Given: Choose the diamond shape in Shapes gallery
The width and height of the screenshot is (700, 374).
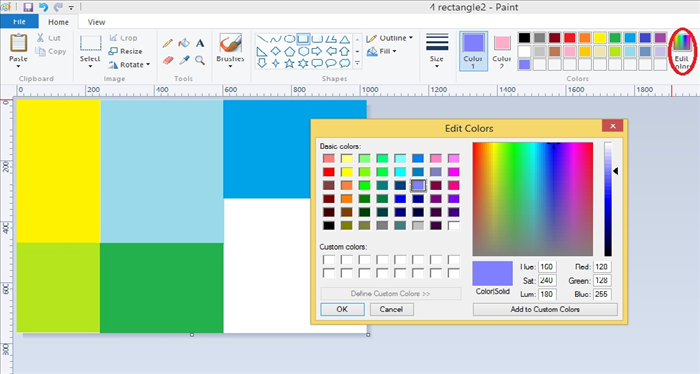Looking at the screenshot, I should coord(275,51).
